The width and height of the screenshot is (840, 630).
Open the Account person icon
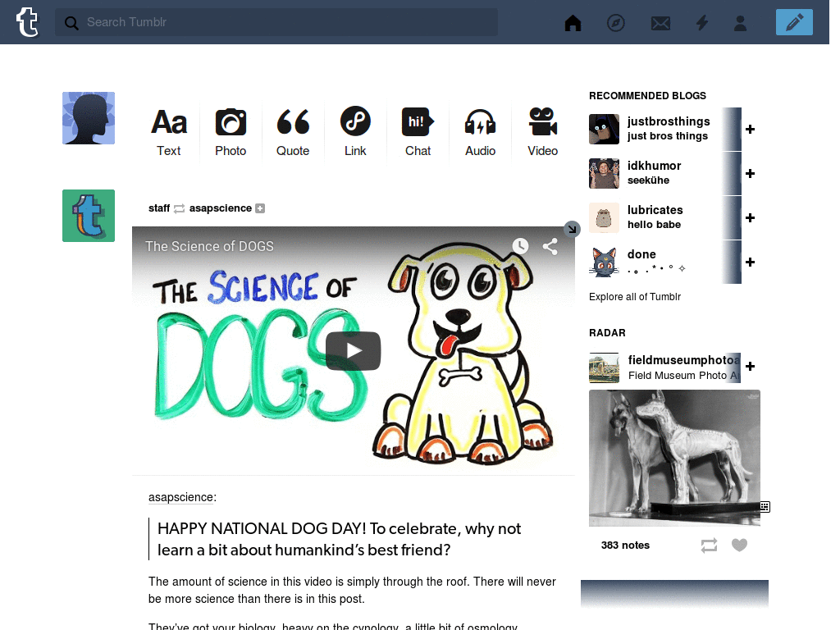[741, 22]
